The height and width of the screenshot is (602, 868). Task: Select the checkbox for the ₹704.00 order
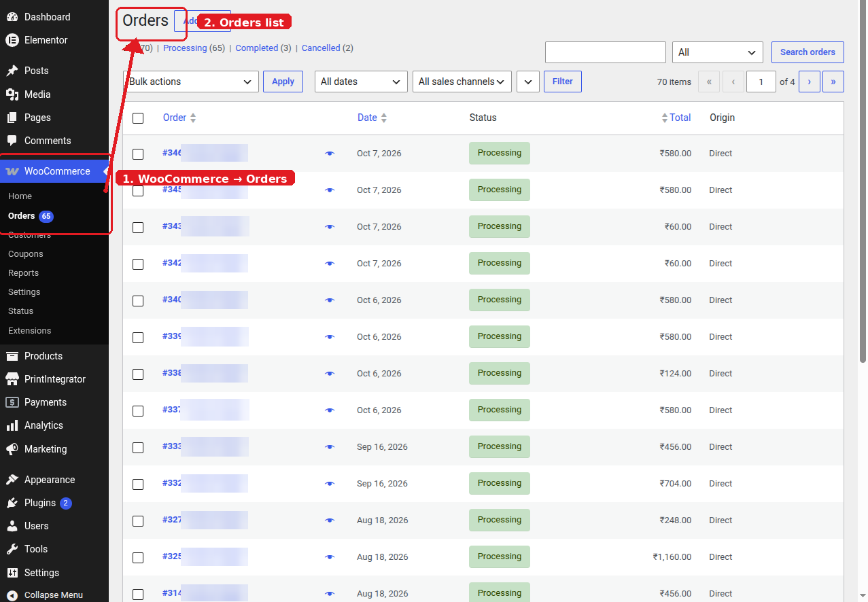(138, 484)
